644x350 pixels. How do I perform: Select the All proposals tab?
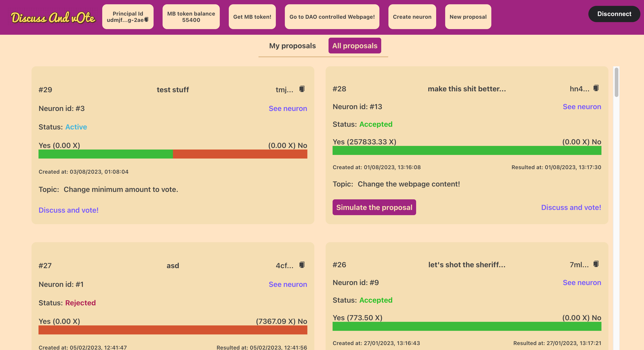pos(354,46)
